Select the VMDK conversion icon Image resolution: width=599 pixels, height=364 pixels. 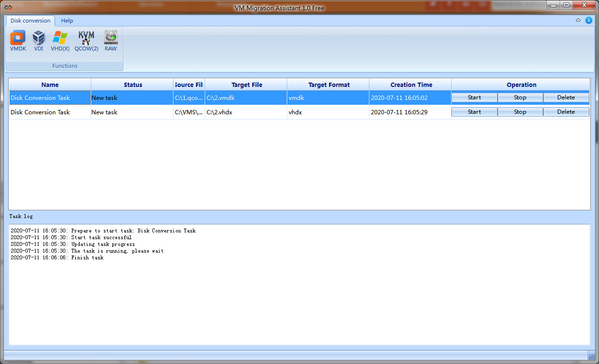tap(18, 41)
